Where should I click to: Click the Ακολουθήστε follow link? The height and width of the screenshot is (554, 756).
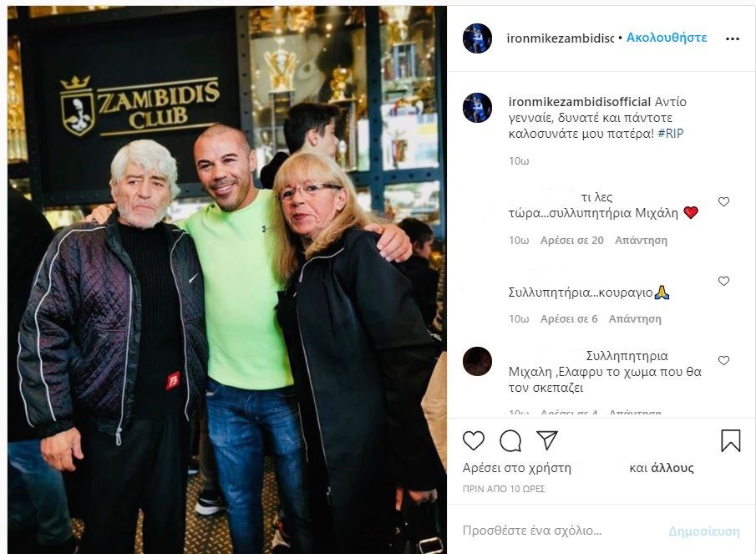[667, 38]
